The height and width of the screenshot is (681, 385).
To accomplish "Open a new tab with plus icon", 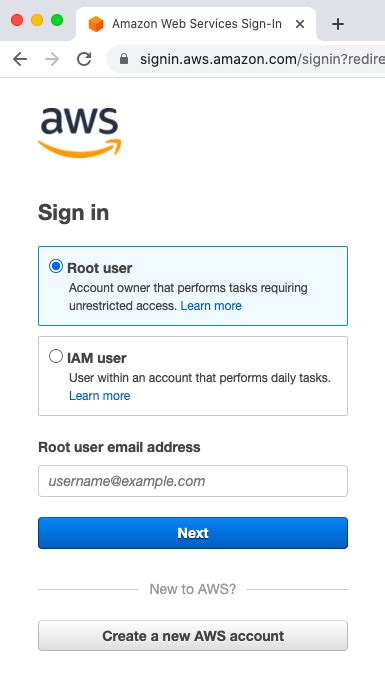I will coord(338,24).
